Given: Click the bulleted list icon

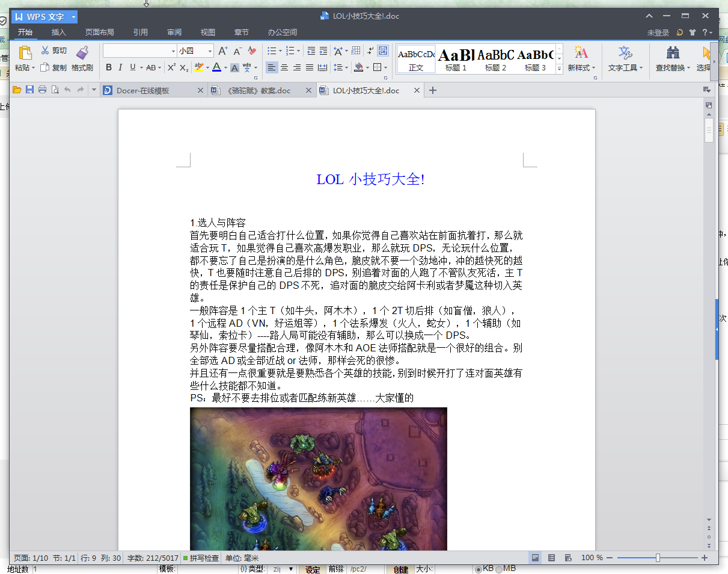Looking at the screenshot, I should tap(271, 51).
